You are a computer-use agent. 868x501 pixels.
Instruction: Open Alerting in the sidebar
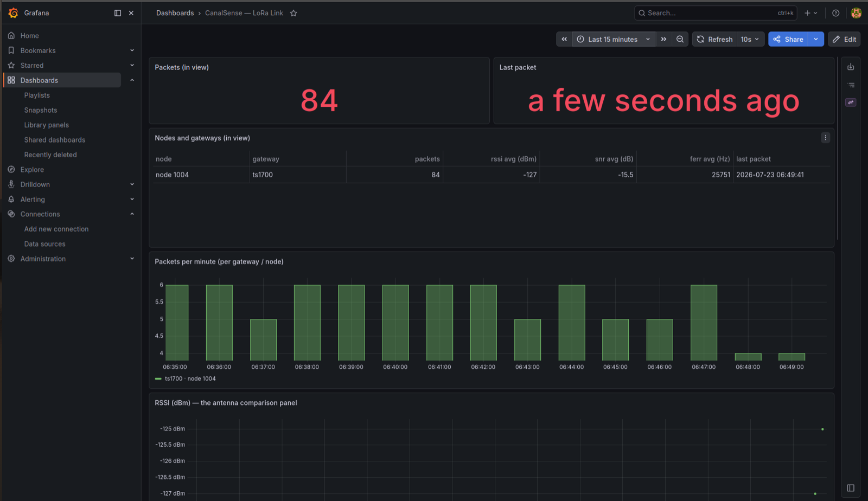pyautogui.click(x=33, y=200)
